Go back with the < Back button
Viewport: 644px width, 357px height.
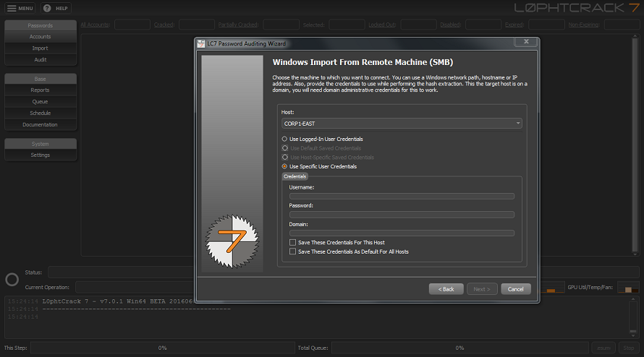[x=446, y=289]
